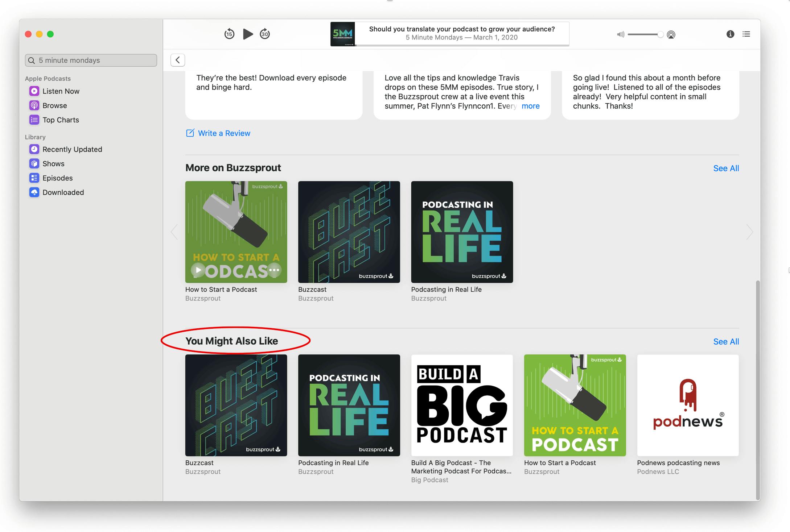Open Downloaded podcasts section
Screen dimensions: 790x532
63,192
